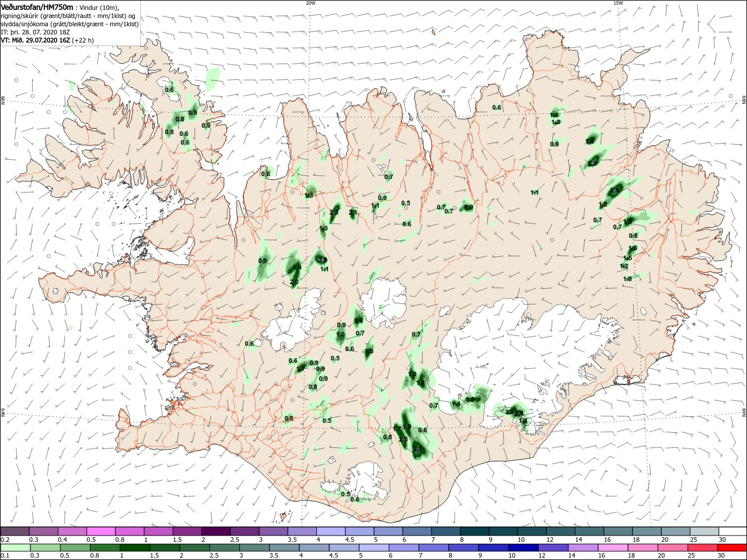The height and width of the screenshot is (560, 747).
Task: Click the dusky purple 0.2 snow legend swatch
Action: coord(15,531)
